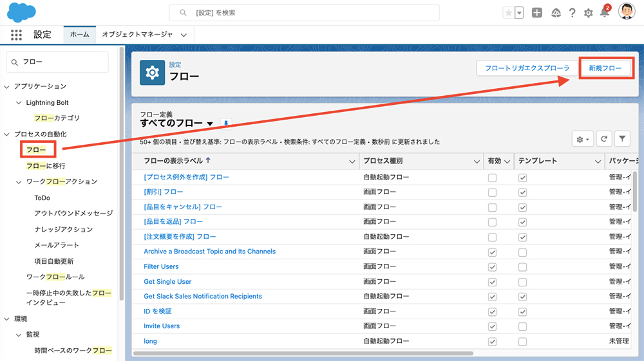Image resolution: width=644 pixels, height=361 pixels.
Task: Collapse the アプリケーション tree section
Action: click(x=6, y=87)
